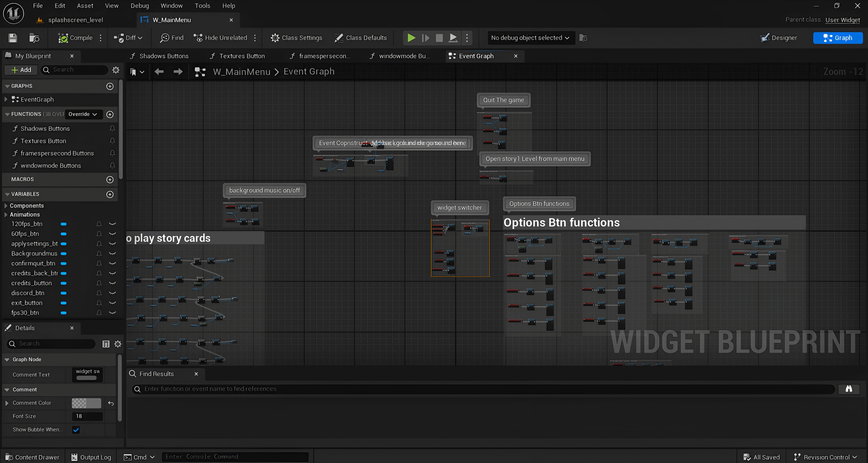Click the bell icon for Shadows Buttons
This screenshot has height=463, width=868.
(x=112, y=129)
